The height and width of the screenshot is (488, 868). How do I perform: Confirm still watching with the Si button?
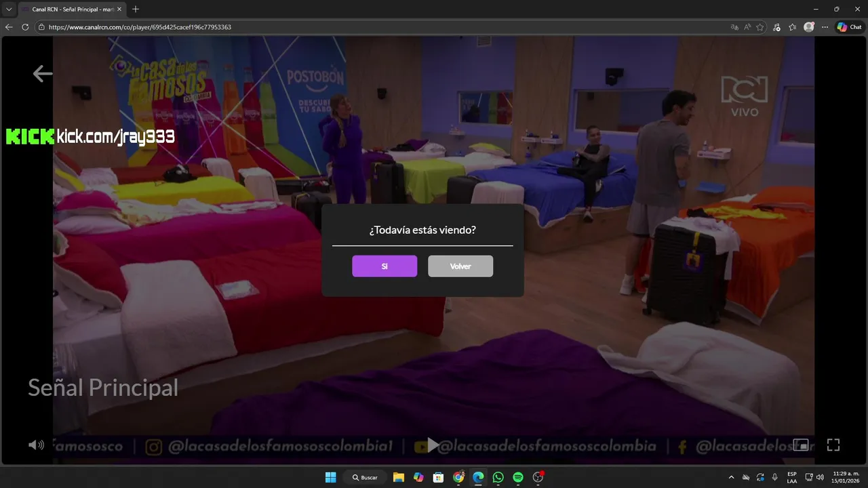[x=384, y=266]
